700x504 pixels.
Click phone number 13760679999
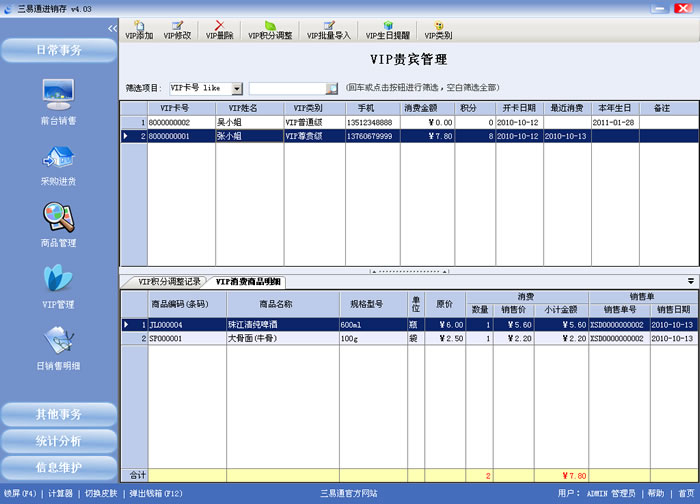pos(373,136)
